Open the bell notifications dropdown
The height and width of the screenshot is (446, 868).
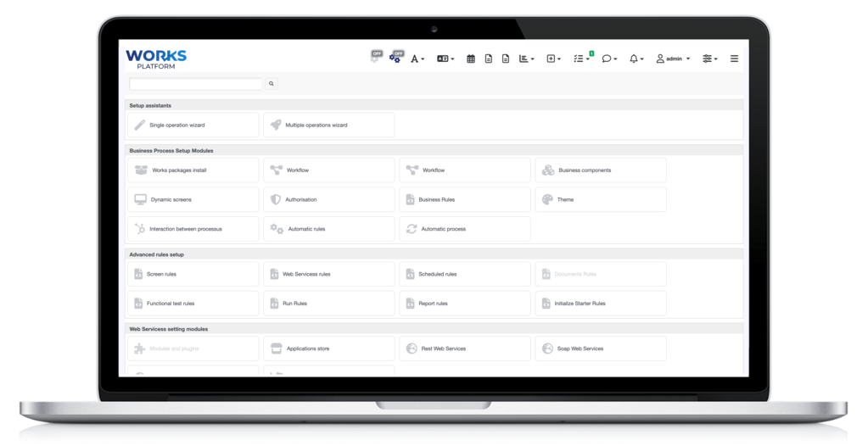[636, 59]
